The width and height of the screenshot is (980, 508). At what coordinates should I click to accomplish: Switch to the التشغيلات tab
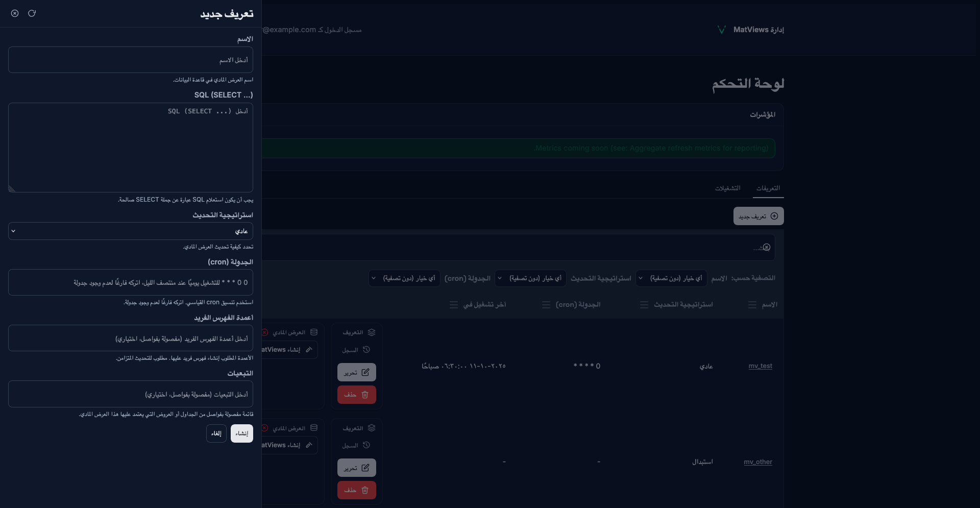point(727,188)
